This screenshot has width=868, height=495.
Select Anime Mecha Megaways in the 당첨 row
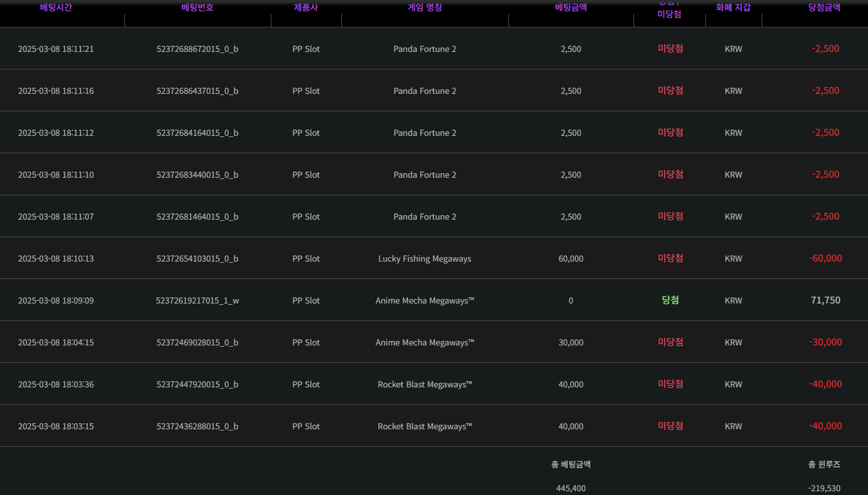click(425, 300)
